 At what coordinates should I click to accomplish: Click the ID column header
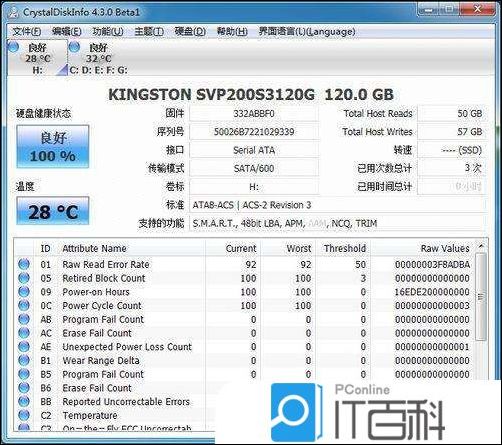pos(46,249)
